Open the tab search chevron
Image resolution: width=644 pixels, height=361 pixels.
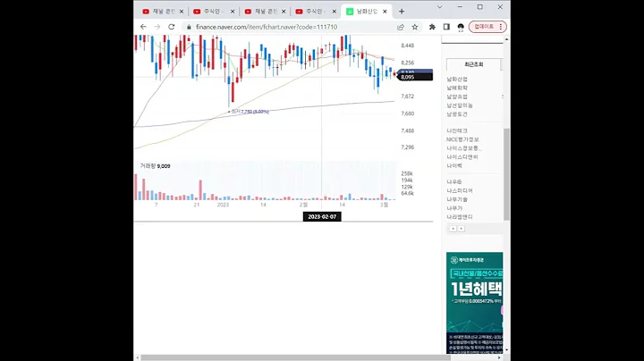click(x=439, y=7)
